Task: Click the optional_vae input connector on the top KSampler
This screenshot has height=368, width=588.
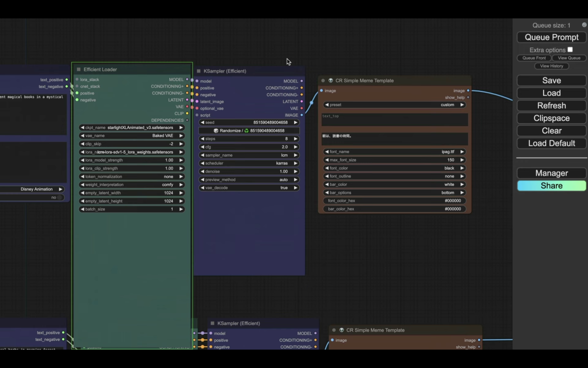Action: coord(197,108)
